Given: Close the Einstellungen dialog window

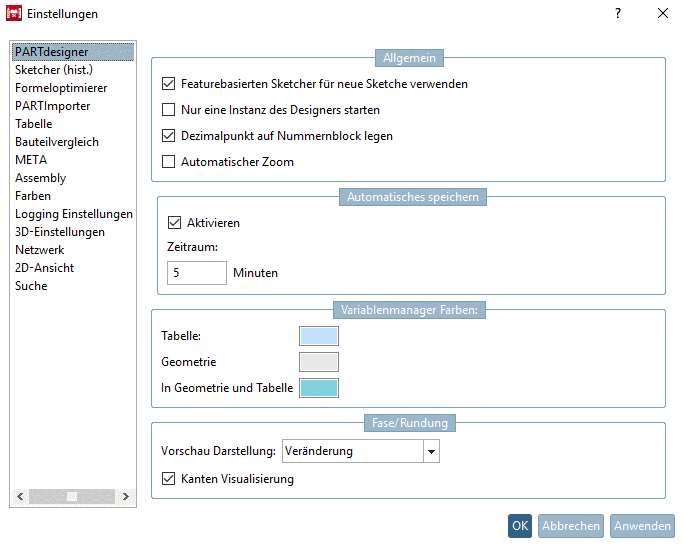Looking at the screenshot, I should pyautogui.click(x=663, y=14).
